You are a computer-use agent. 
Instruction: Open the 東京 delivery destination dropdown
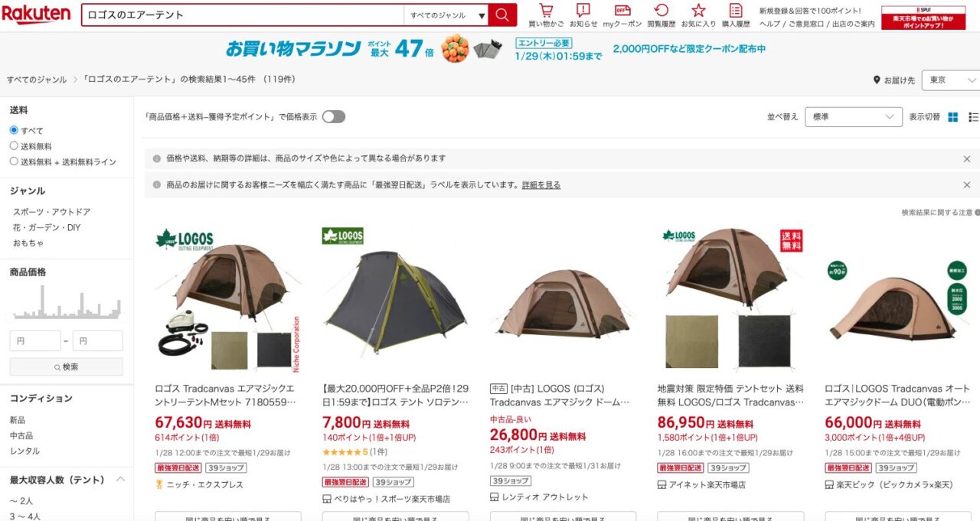(x=950, y=80)
